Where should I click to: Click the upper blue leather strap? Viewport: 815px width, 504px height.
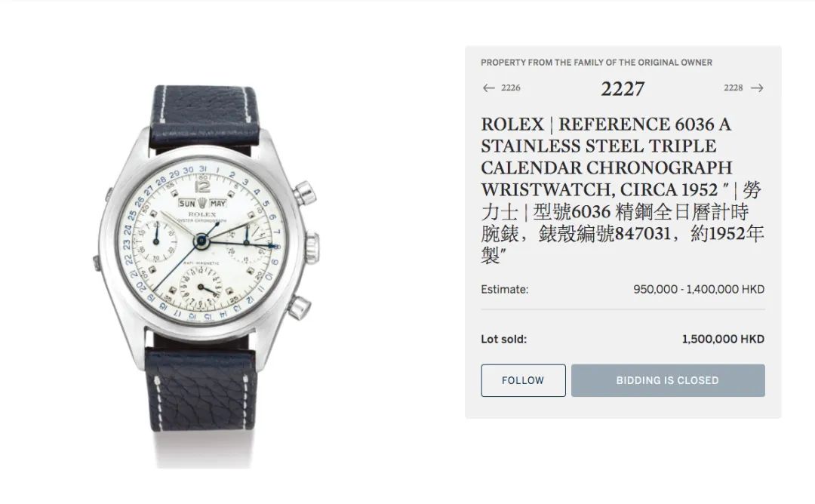[206, 119]
